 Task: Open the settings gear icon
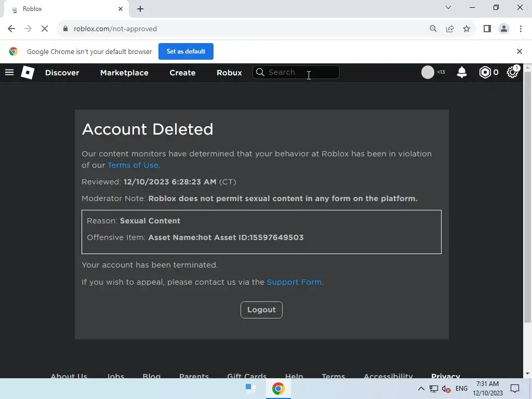tap(512, 72)
